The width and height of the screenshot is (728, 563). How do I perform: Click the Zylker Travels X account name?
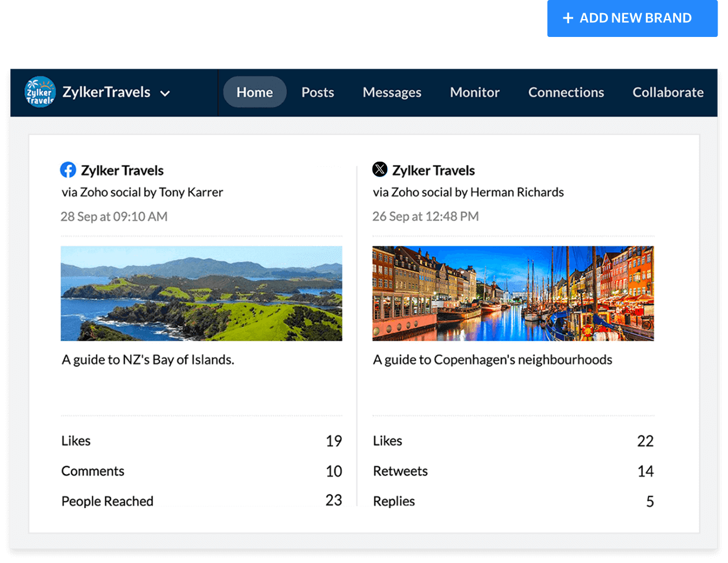click(433, 170)
